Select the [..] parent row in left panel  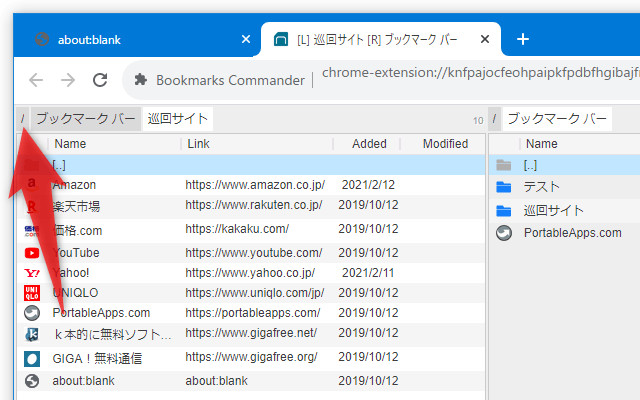(x=251, y=165)
